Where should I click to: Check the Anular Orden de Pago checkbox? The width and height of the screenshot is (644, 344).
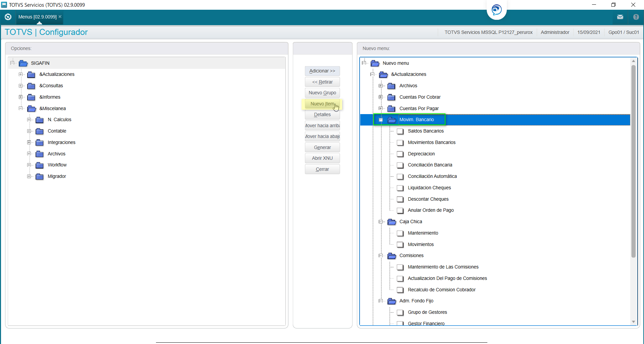pos(400,210)
